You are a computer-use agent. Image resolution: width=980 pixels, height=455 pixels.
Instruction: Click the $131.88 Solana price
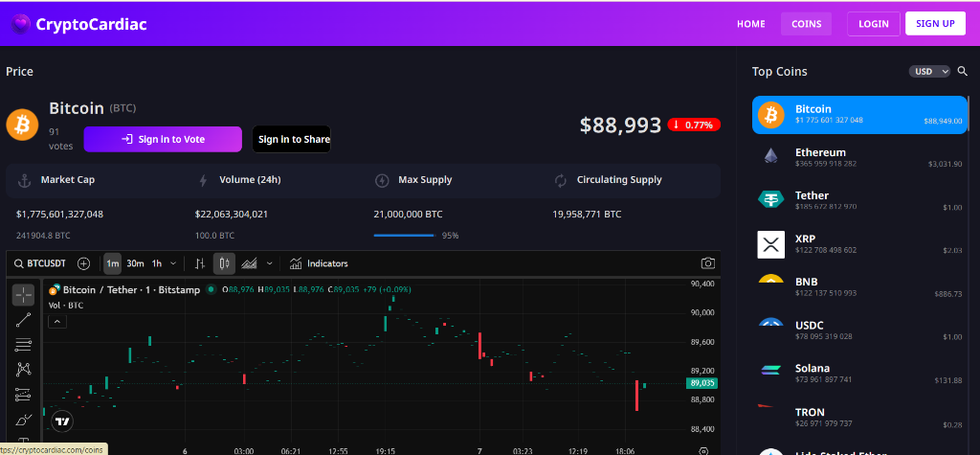pos(948,380)
